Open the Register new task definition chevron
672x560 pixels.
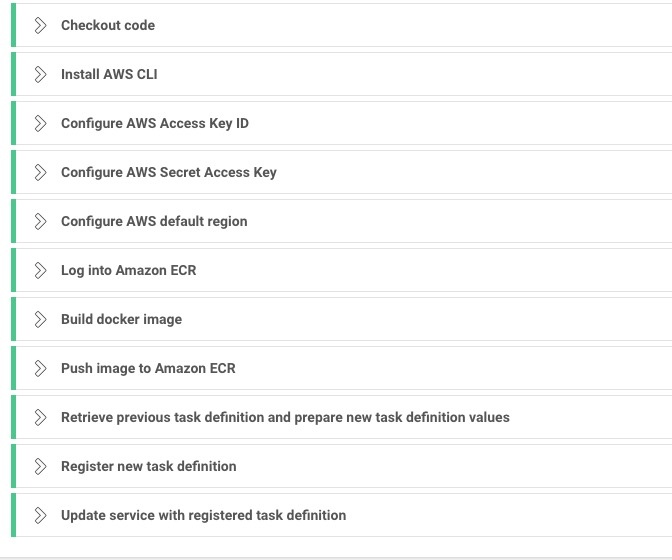coord(40,466)
